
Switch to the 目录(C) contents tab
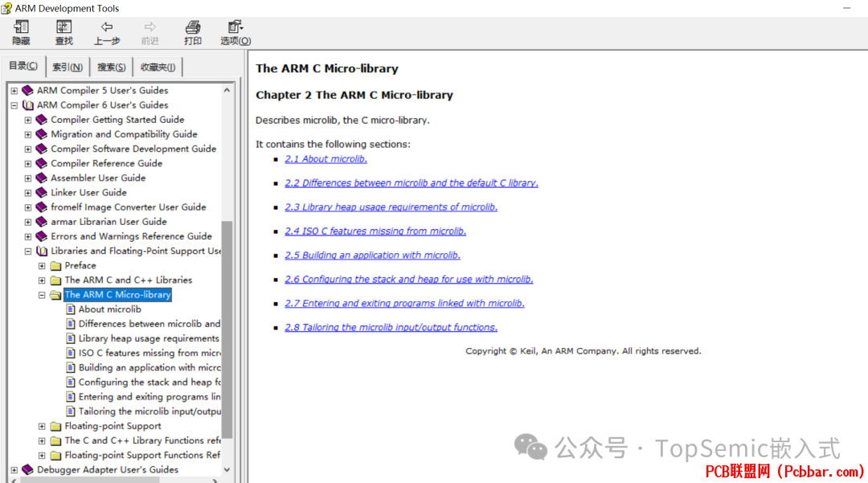(23, 66)
